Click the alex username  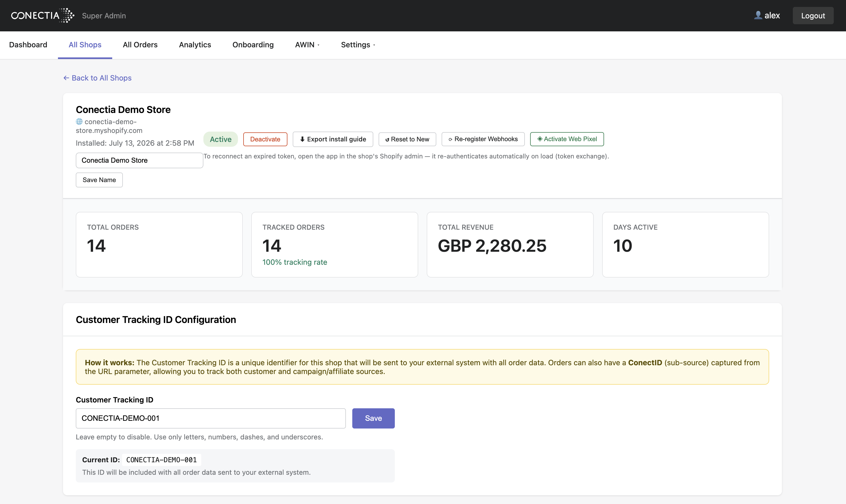[x=772, y=15]
